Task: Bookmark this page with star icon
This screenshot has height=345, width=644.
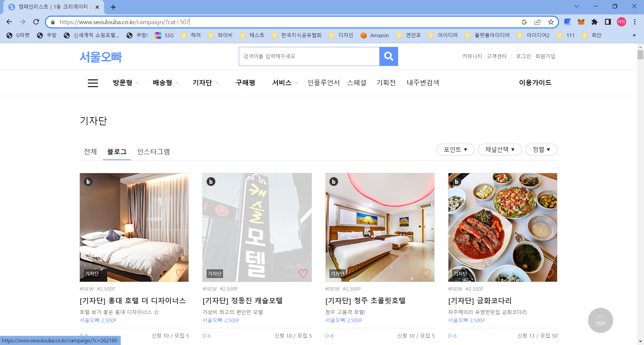Action: click(551, 22)
